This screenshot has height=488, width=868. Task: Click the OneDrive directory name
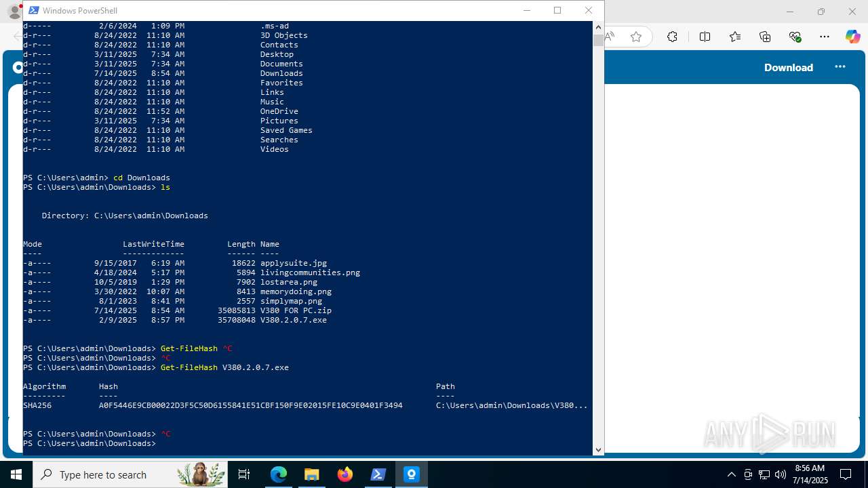[x=279, y=111]
